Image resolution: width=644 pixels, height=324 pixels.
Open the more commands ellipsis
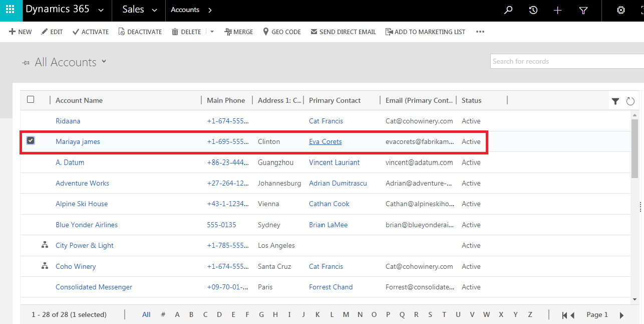480,32
